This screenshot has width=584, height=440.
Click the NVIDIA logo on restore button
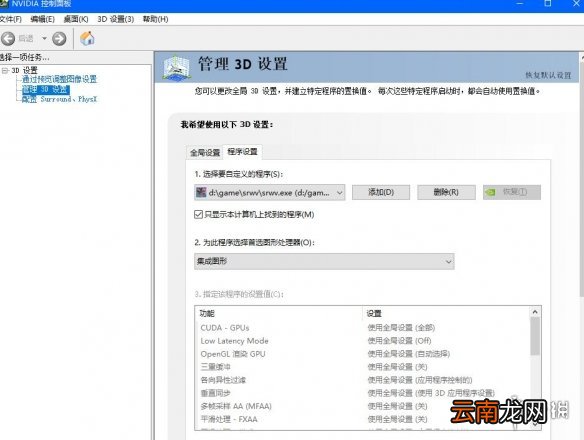(490, 192)
